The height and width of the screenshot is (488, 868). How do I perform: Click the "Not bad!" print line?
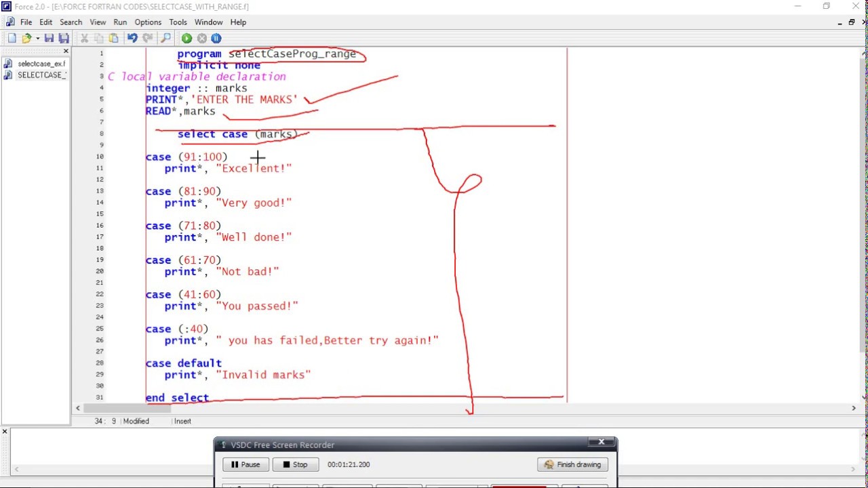click(x=222, y=272)
